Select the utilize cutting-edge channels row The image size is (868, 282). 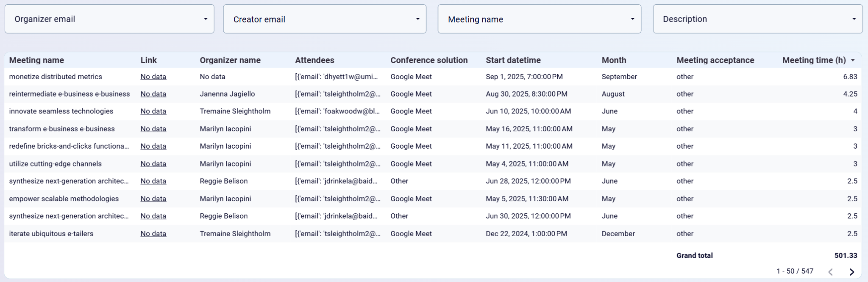55,164
